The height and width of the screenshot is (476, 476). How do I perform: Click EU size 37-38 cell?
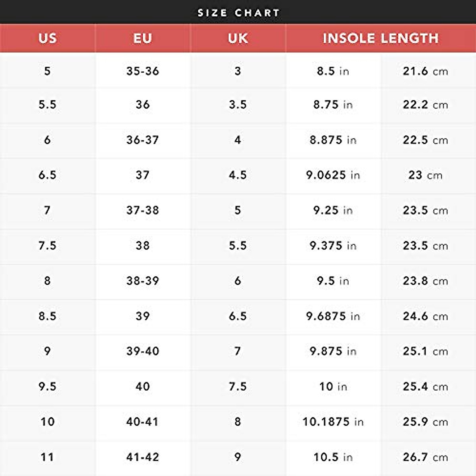click(142, 210)
